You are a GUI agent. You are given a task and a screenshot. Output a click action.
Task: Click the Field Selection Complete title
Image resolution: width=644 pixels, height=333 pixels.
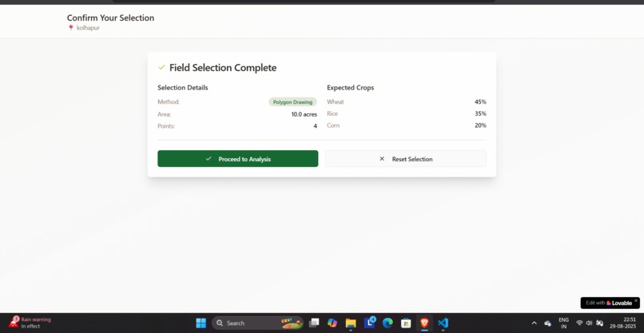click(x=223, y=68)
